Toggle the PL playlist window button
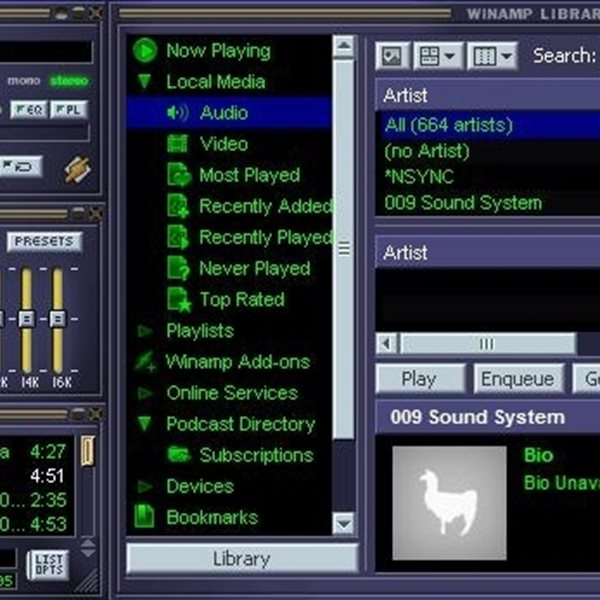The height and width of the screenshot is (600, 600). 69,110
